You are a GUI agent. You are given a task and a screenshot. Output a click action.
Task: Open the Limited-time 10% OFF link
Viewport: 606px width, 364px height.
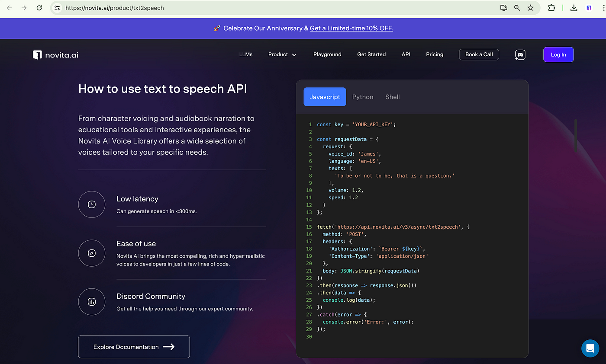351,28
